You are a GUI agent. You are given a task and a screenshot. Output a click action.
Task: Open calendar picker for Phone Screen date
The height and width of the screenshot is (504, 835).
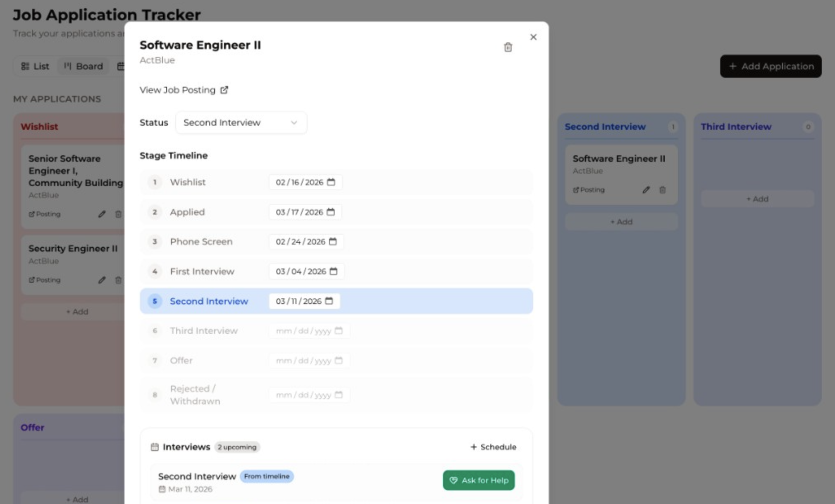(x=333, y=242)
